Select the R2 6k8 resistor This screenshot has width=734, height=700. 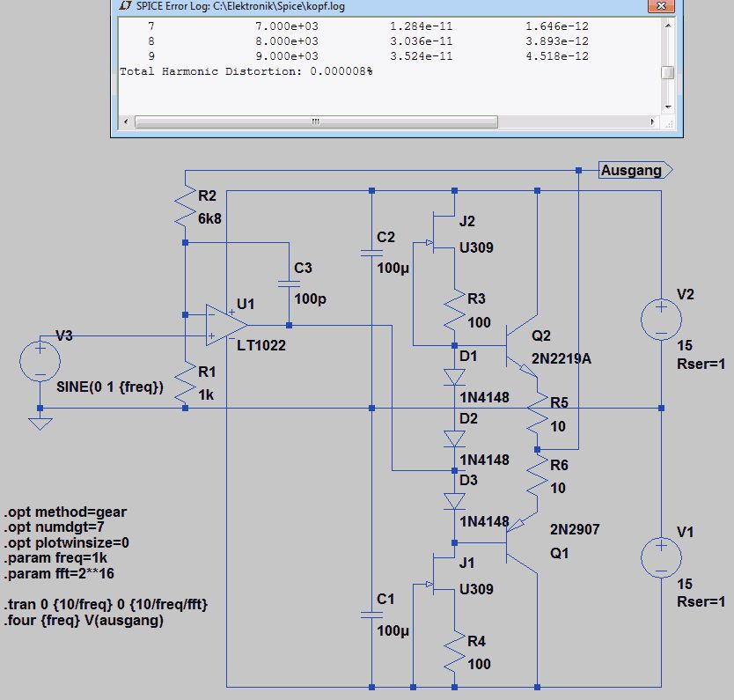186,208
